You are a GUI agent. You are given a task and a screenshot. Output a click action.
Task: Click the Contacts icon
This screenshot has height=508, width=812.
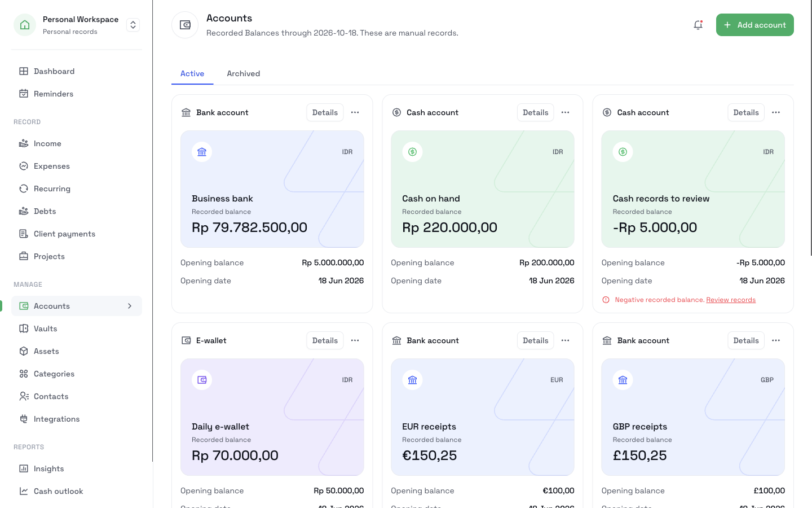click(x=24, y=396)
